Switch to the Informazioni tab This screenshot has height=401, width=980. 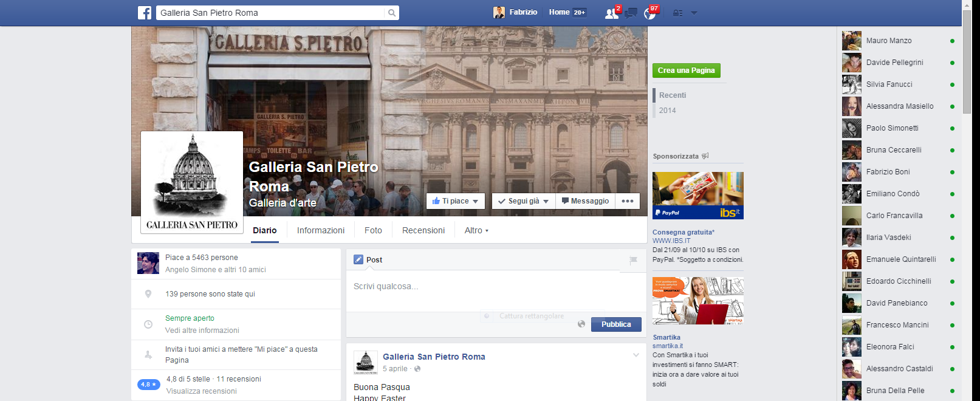click(x=321, y=230)
